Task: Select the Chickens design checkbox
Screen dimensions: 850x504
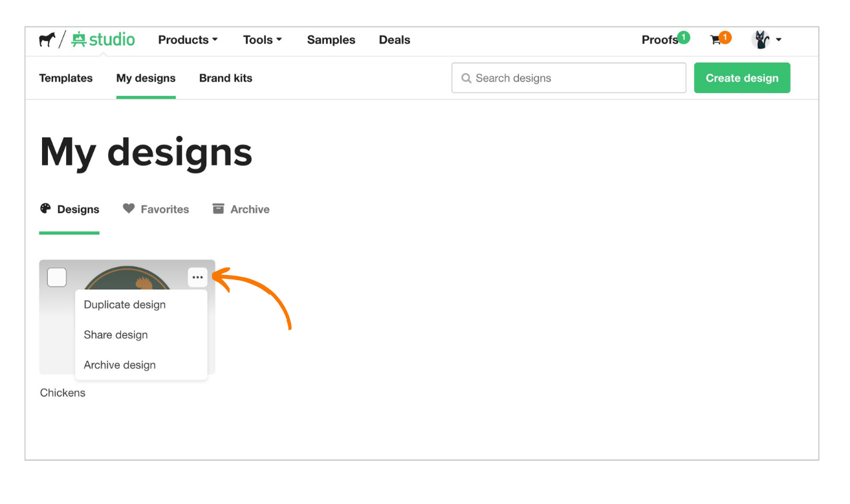Action: tap(56, 277)
